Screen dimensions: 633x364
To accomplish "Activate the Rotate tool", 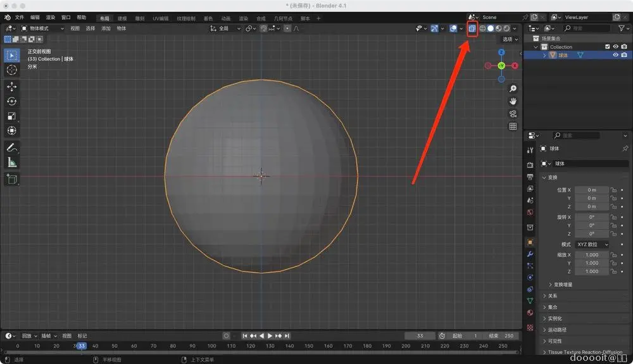I will pos(11,101).
